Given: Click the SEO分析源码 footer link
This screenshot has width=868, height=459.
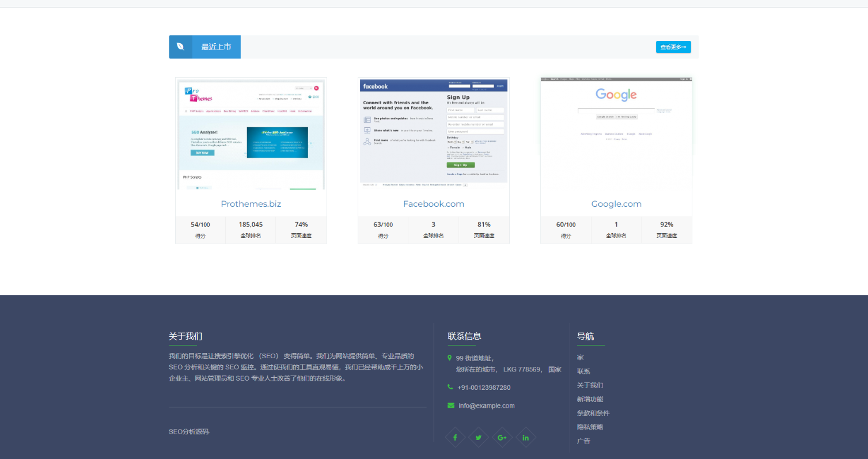Looking at the screenshot, I should tap(189, 431).
